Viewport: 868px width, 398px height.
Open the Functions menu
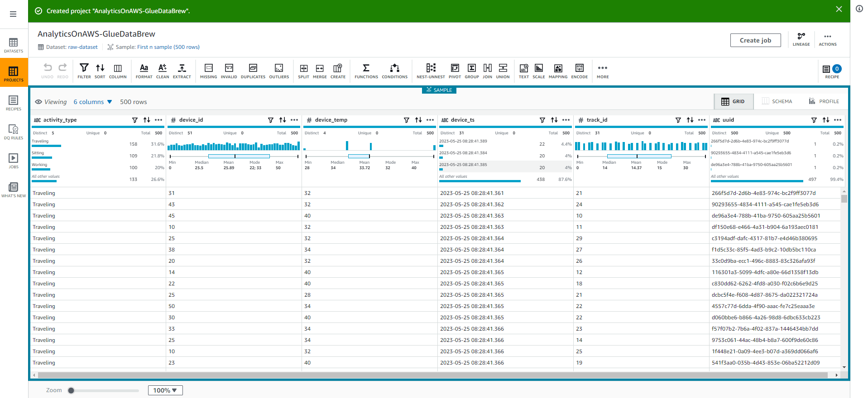point(366,71)
